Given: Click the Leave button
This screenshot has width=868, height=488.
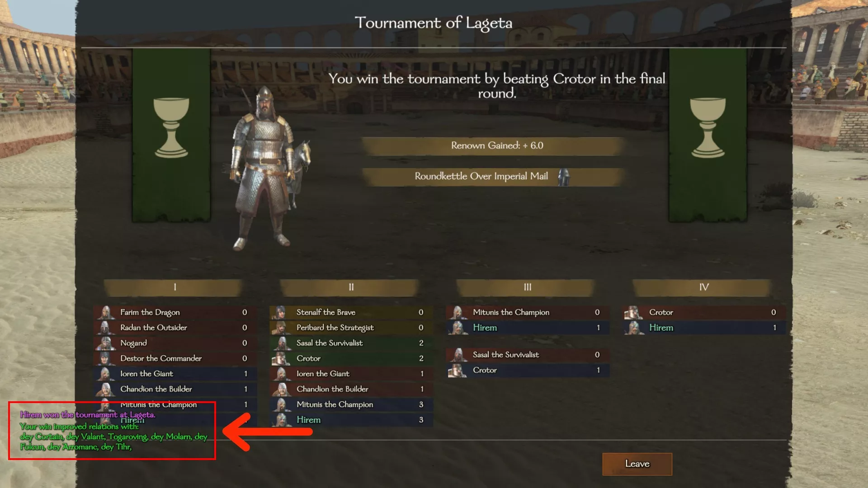Looking at the screenshot, I should (637, 464).
